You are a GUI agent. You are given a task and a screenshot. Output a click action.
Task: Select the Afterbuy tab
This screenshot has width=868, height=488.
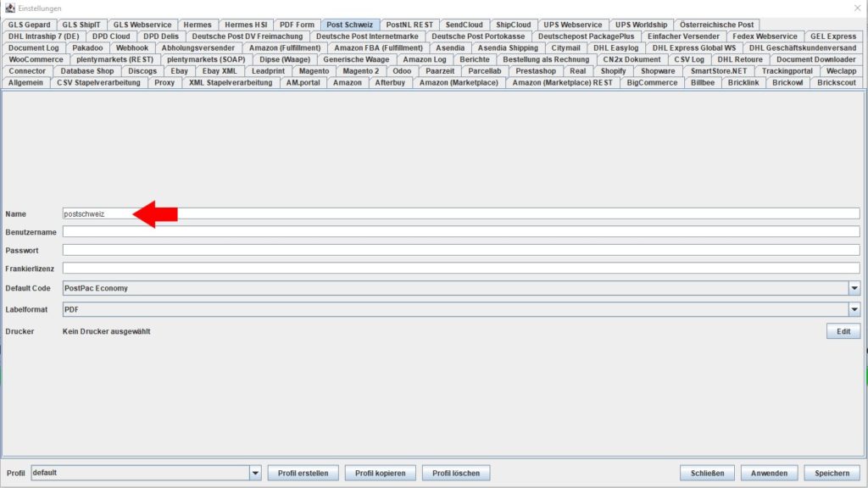pyautogui.click(x=390, y=83)
